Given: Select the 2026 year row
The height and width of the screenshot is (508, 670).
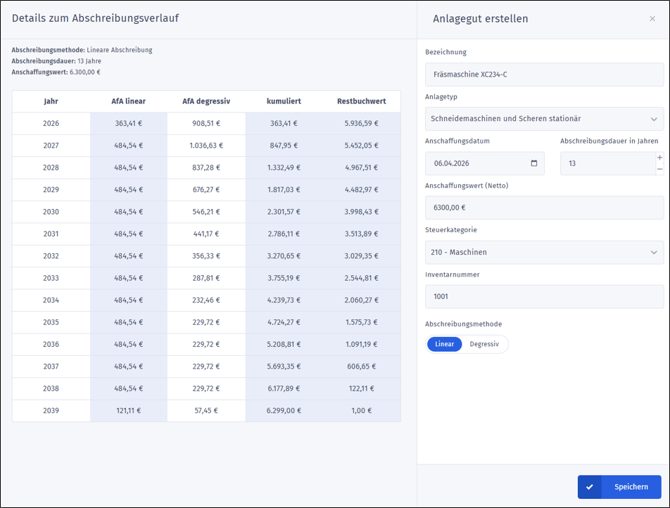Looking at the screenshot, I should point(51,123).
